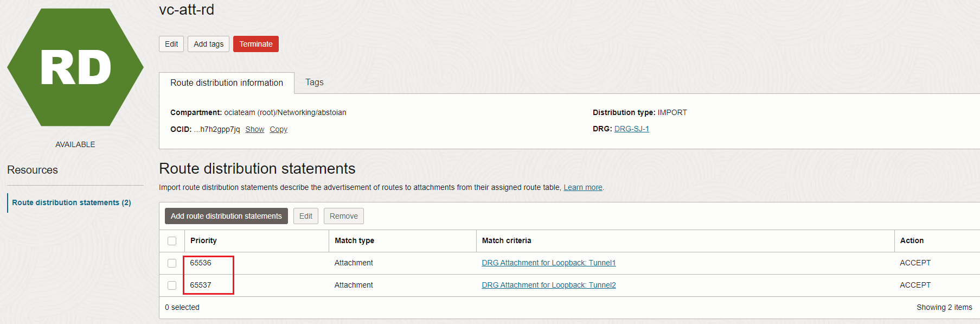Check the box for priority 65537 row
Image resolution: width=980 pixels, height=324 pixels.
point(172,285)
